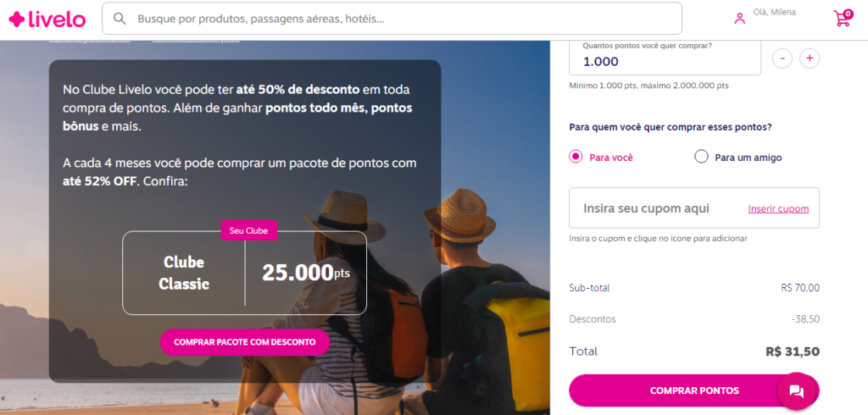Screen dimensions: 868x415
Task: Click the 25.000 pts package amount
Action: 305,273
